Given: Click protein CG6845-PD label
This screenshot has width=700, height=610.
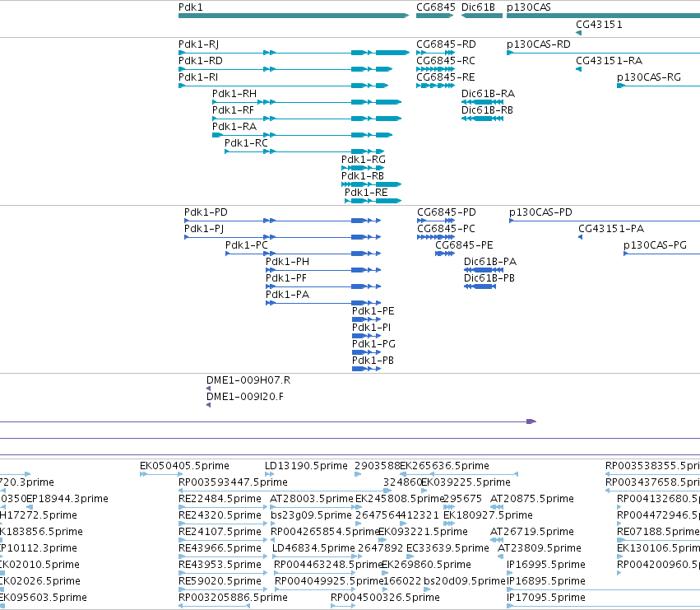Looking at the screenshot, I should click(447, 212).
